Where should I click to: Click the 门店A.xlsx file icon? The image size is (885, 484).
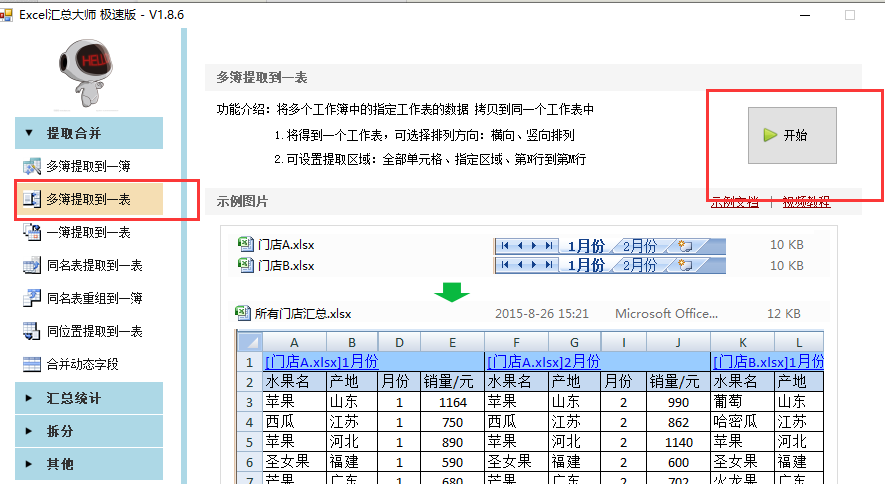[246, 244]
